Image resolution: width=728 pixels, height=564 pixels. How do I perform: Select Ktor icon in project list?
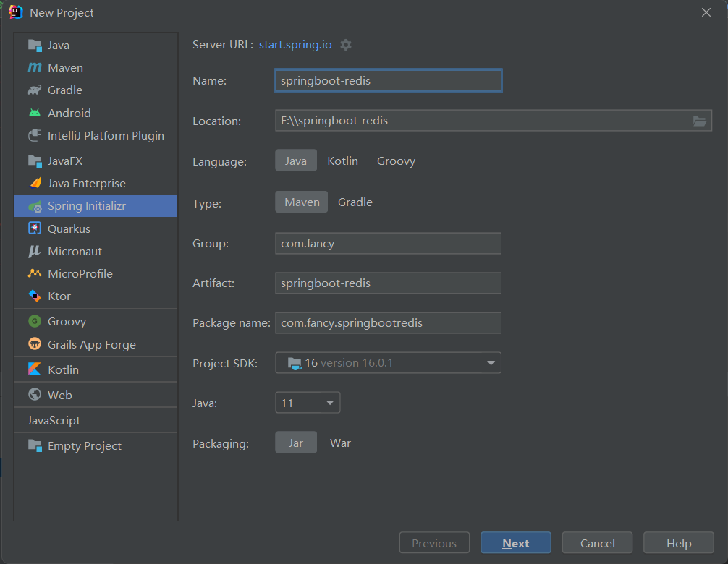[x=35, y=296]
